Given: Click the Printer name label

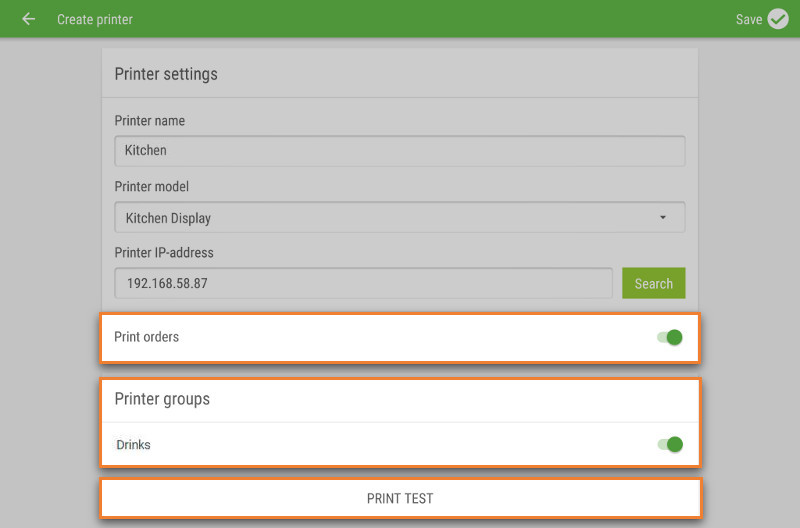Looking at the screenshot, I should click(149, 121).
